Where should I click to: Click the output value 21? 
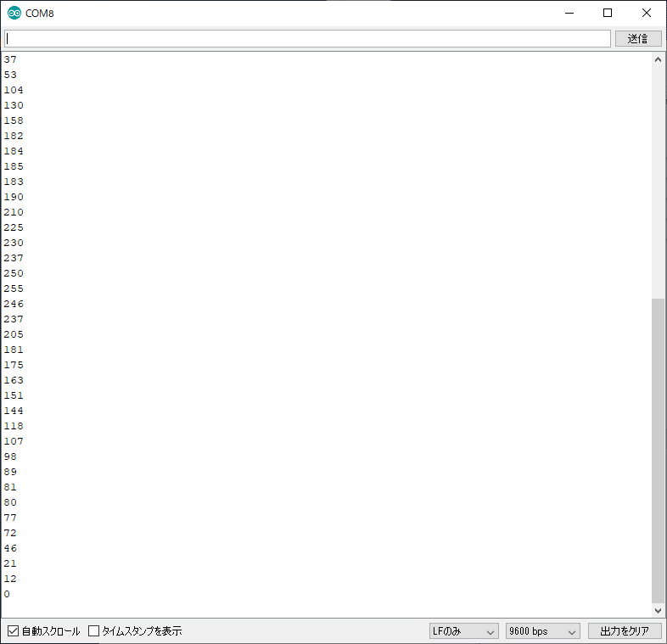[10, 563]
